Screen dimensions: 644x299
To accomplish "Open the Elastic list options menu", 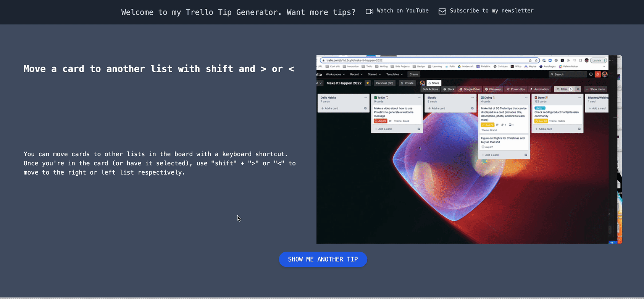I will click(473, 98).
